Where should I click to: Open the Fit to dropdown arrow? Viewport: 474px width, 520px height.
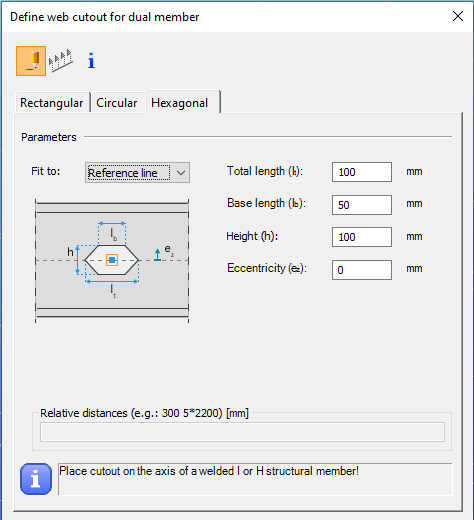[x=181, y=173]
